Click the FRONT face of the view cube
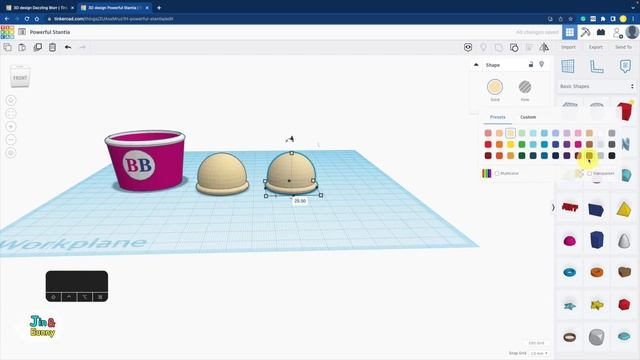The width and height of the screenshot is (640, 360). coord(20,78)
